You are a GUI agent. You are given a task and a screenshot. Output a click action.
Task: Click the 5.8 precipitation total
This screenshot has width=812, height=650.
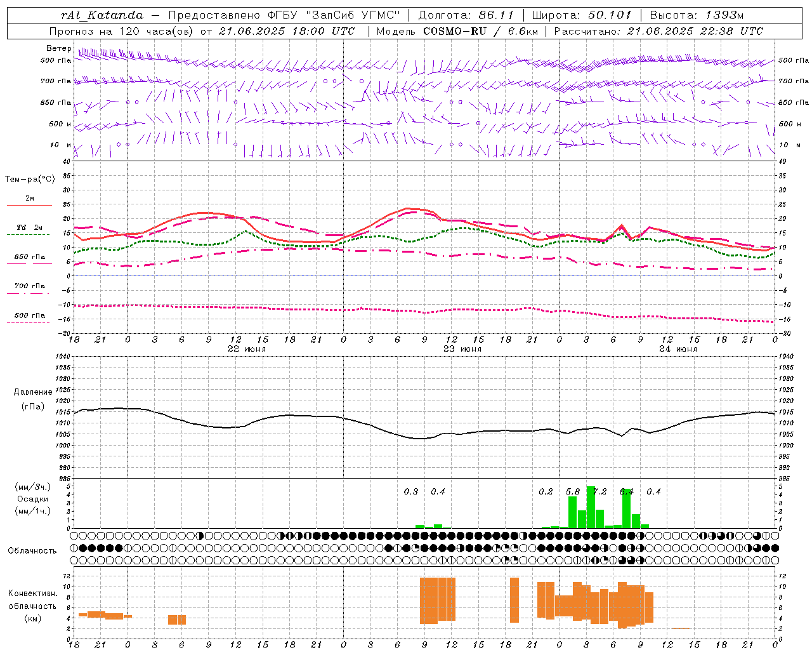click(573, 492)
